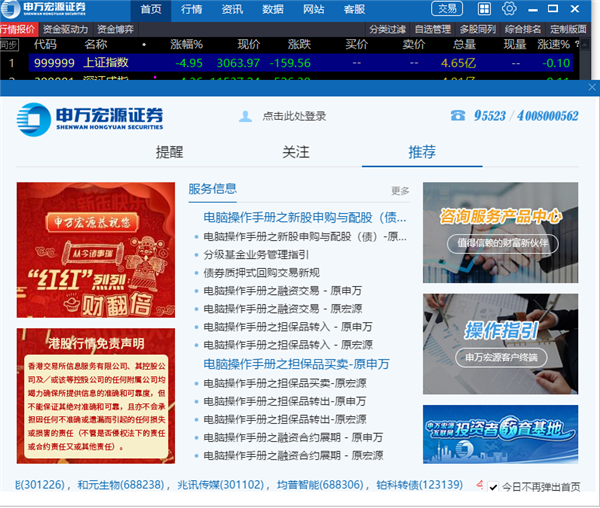Open 债券质押式回购交易新规 link
This screenshot has height=508, width=600.
261,273
